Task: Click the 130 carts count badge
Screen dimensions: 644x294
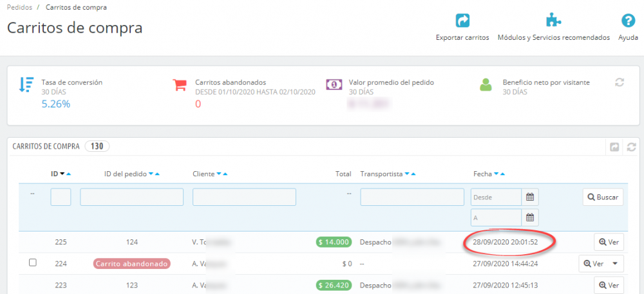Action: tap(97, 146)
